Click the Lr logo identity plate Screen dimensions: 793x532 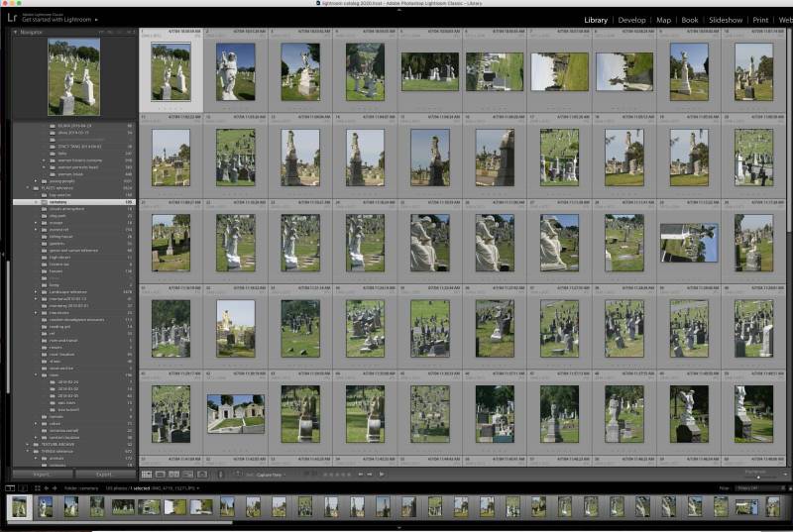coord(11,19)
